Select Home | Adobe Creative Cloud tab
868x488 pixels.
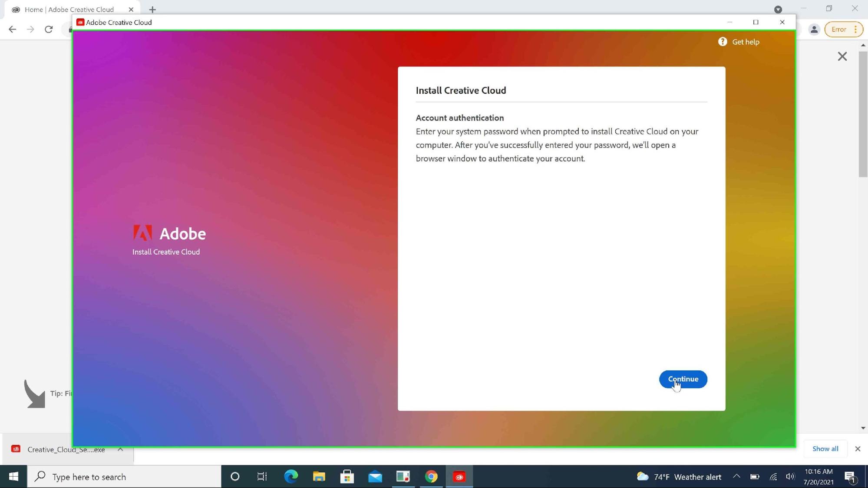pos(69,10)
